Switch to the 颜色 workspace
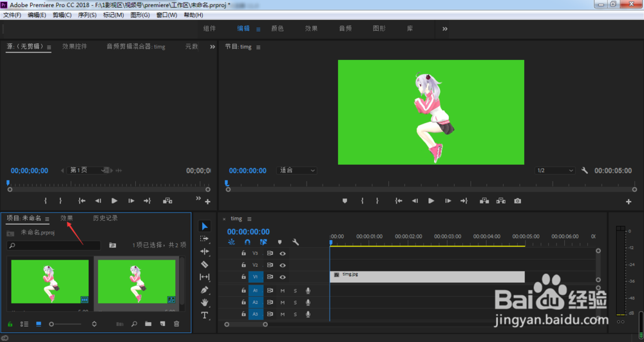The width and height of the screenshot is (644, 342). (277, 28)
